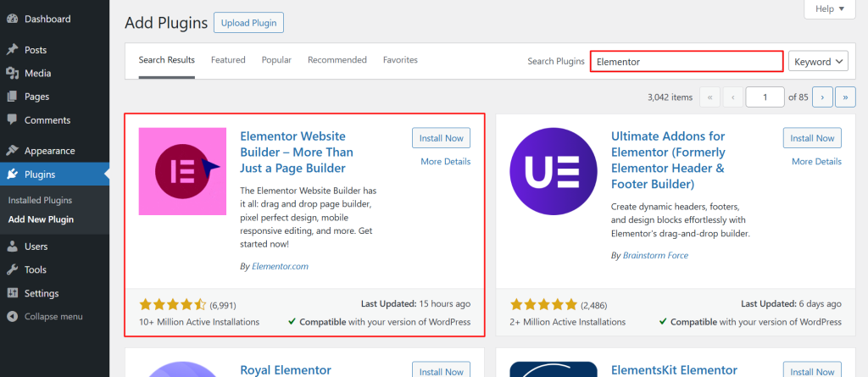Switch to the Featured tab

pos(228,60)
